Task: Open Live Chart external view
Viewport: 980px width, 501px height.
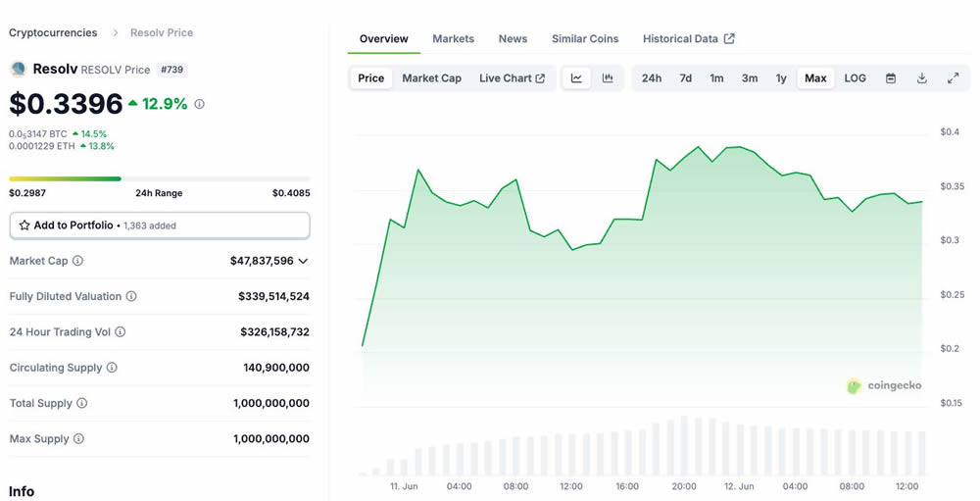Action: point(512,78)
